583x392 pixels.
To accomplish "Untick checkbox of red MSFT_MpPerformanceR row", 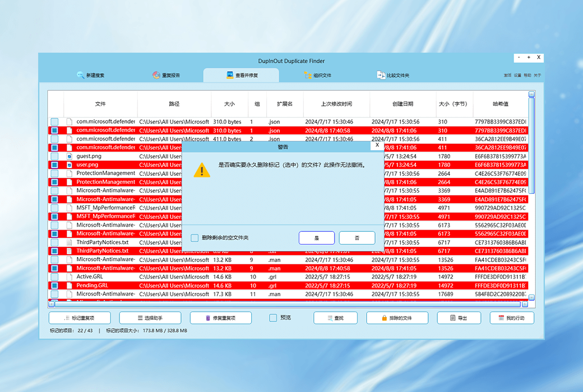I will click(x=55, y=217).
